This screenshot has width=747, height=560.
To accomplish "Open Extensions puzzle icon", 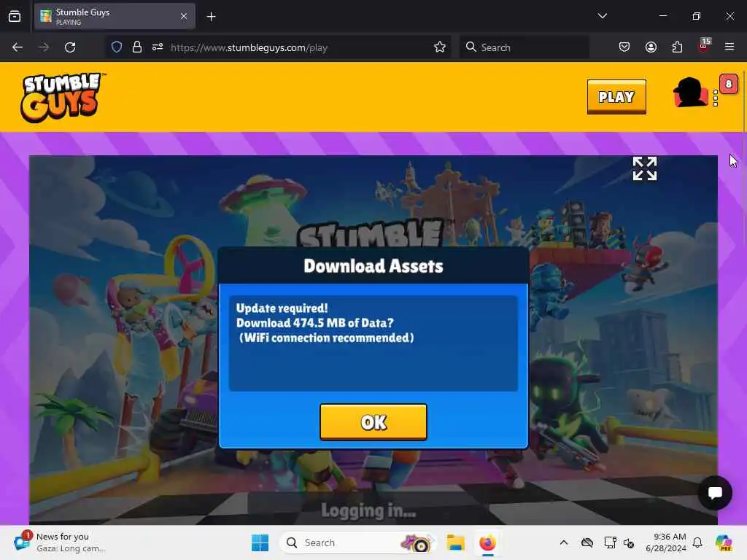I will coord(677,47).
